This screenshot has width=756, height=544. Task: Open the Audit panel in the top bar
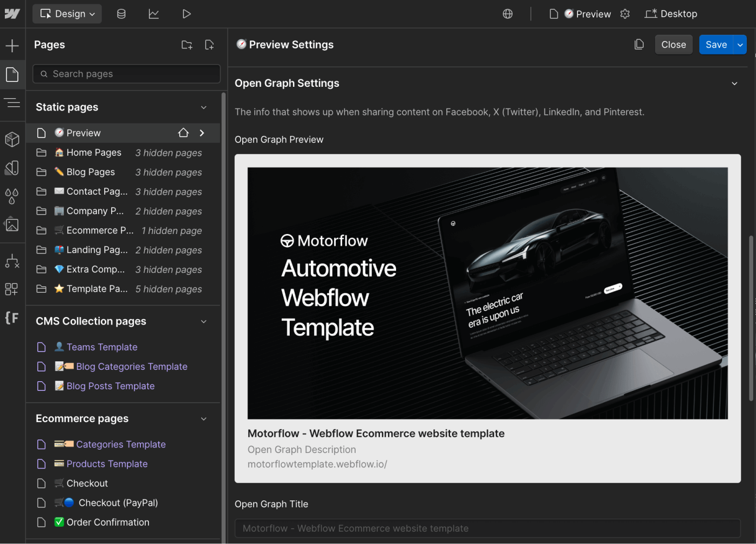pyautogui.click(x=154, y=13)
